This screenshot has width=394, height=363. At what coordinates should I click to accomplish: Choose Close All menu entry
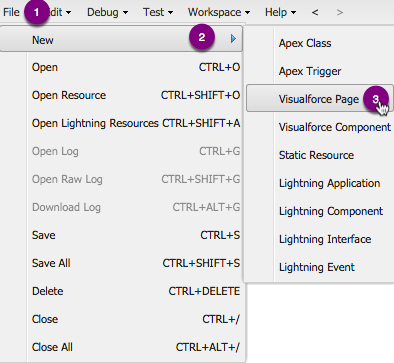136,347
